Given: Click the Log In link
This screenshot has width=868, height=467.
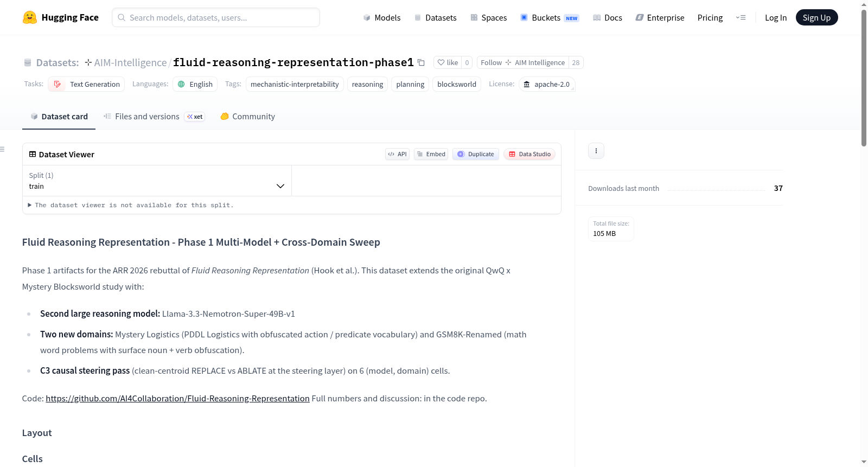Looking at the screenshot, I should point(776,17).
